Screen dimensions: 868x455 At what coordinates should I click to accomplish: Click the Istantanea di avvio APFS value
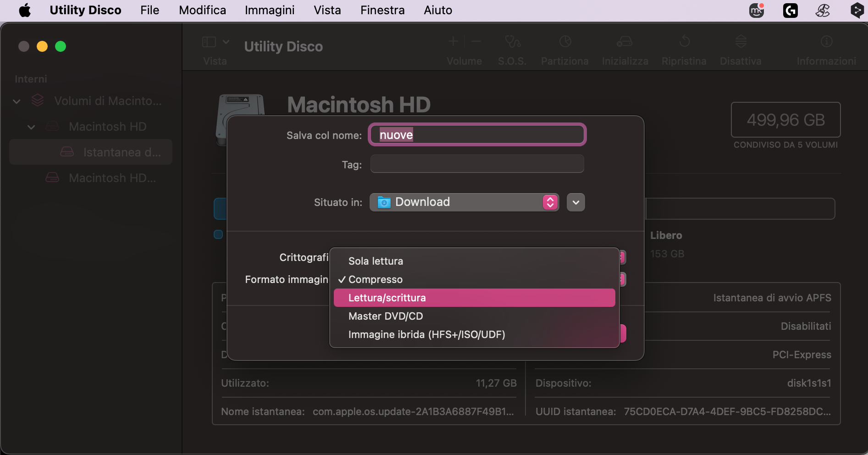tap(772, 298)
